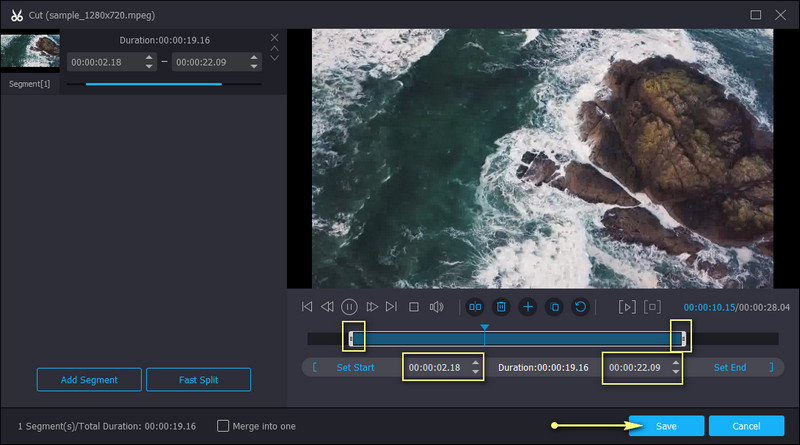Save the trimmed video
The image size is (800, 445).
pyautogui.click(x=666, y=426)
